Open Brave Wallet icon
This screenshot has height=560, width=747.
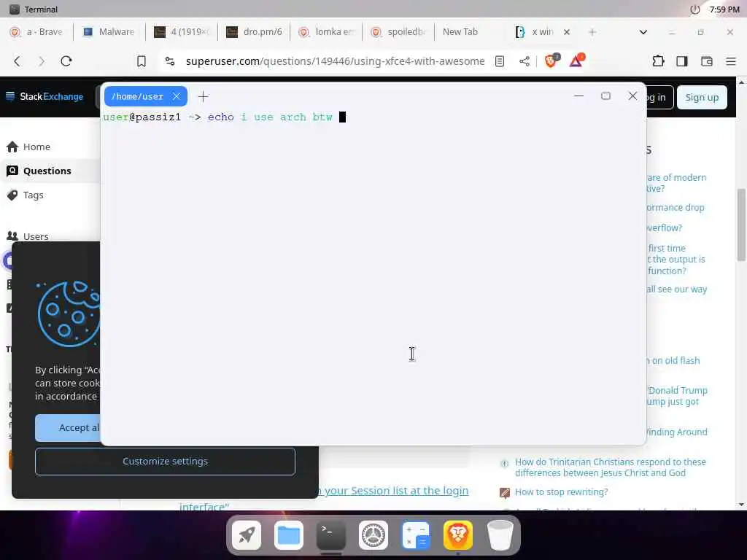tap(706, 61)
